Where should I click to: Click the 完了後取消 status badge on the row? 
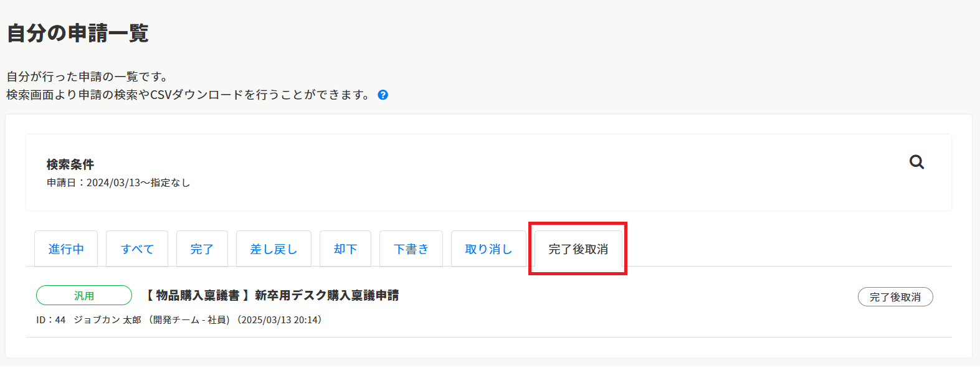895,297
